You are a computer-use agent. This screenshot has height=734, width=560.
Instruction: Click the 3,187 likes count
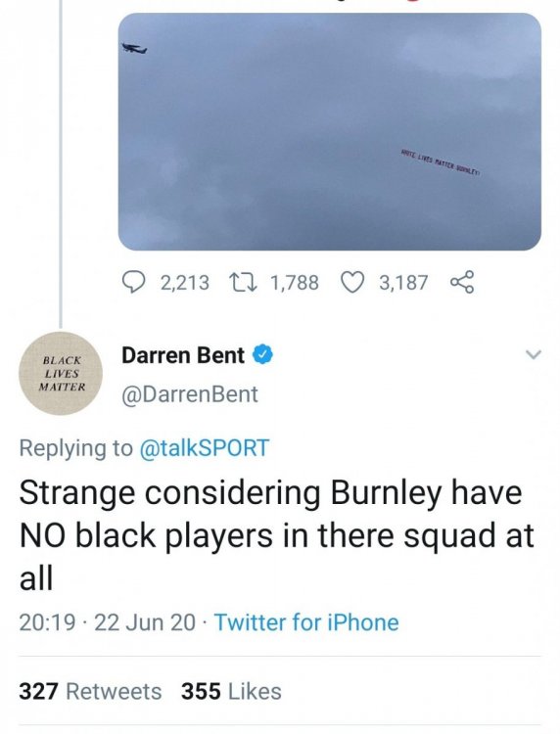pyautogui.click(x=403, y=283)
